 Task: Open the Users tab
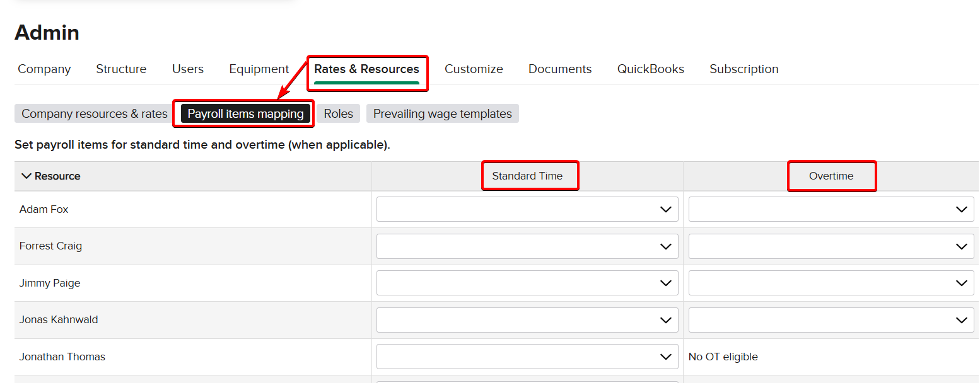(188, 69)
